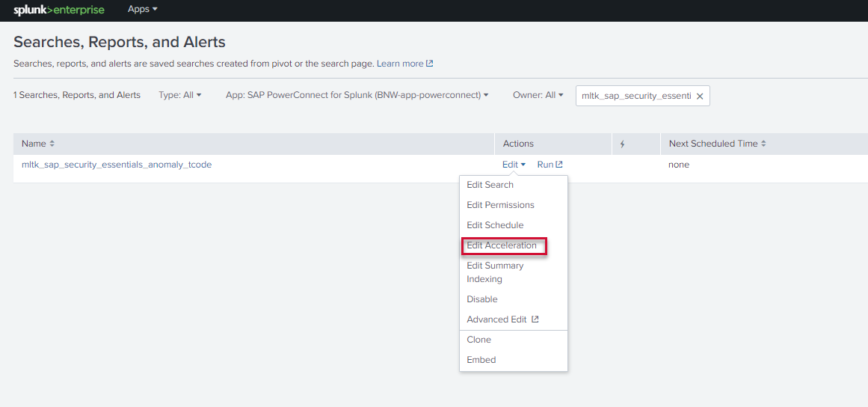Toggle the Edit actions dropdown
Screen dimensions: 868x407
[514, 165]
